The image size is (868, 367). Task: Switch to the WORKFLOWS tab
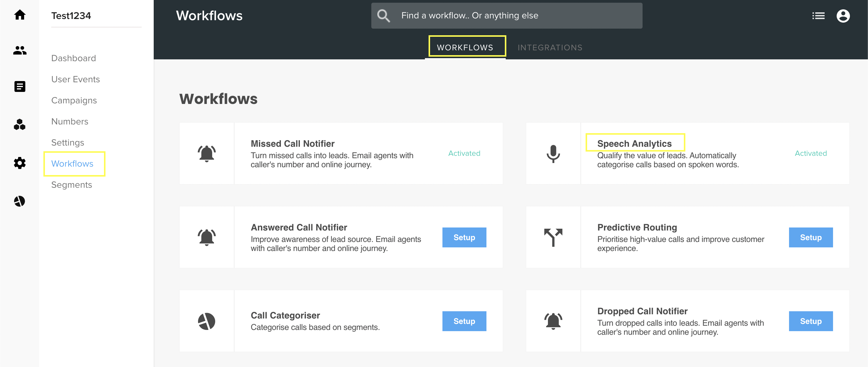coord(465,48)
